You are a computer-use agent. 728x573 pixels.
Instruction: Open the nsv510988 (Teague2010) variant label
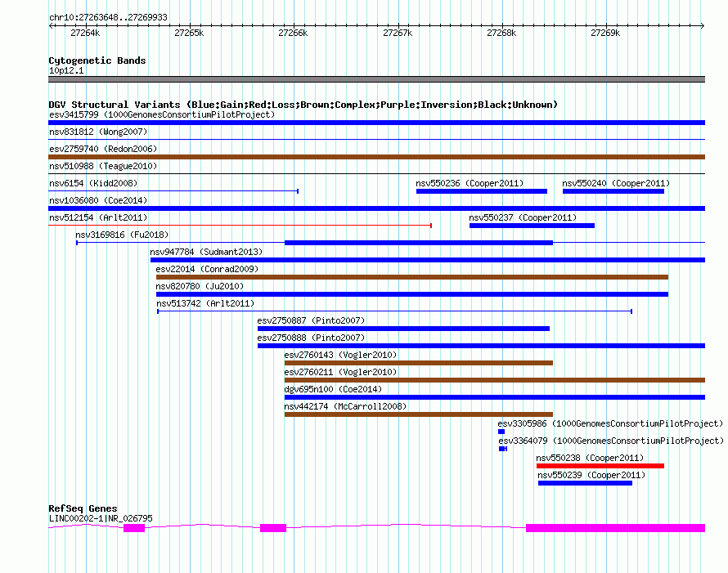[103, 166]
